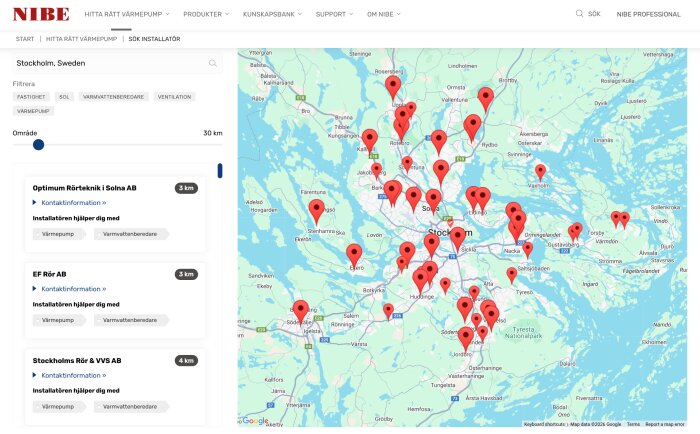Click Stockholms Rör & VVS AB title
Viewport: 700px width, 434px height.
[77, 360]
